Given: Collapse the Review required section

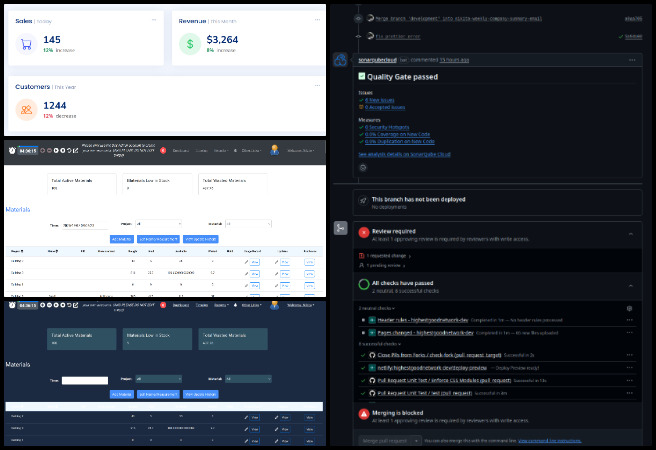Looking at the screenshot, I should click(x=630, y=231).
